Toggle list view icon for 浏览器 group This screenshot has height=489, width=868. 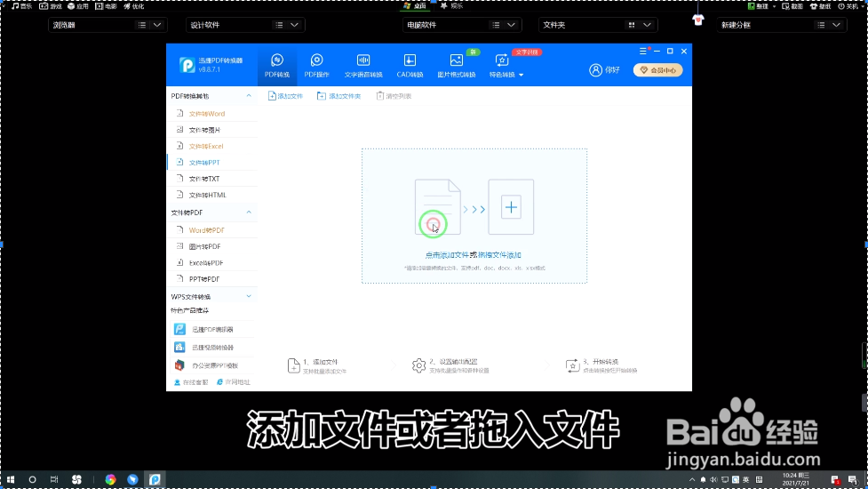click(142, 25)
